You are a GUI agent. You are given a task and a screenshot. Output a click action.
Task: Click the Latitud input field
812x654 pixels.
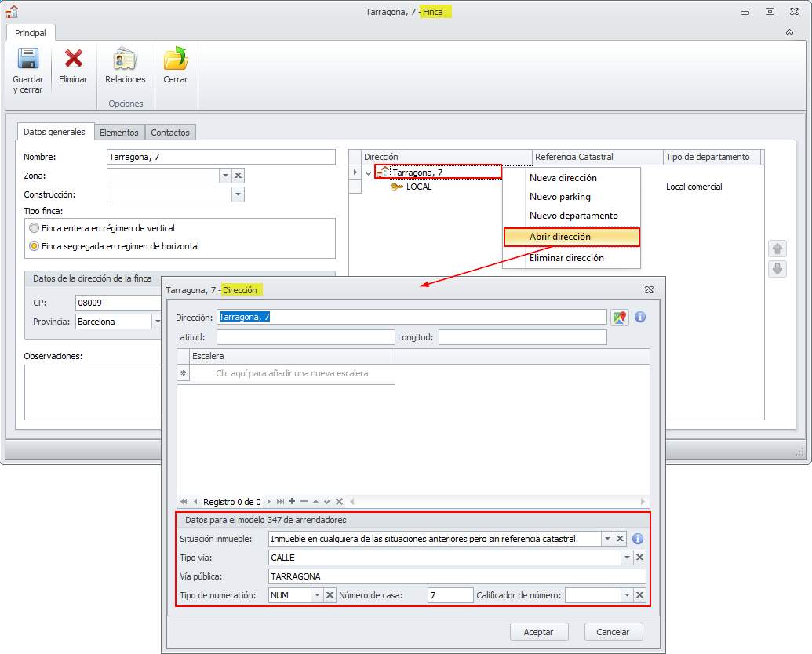(x=305, y=337)
